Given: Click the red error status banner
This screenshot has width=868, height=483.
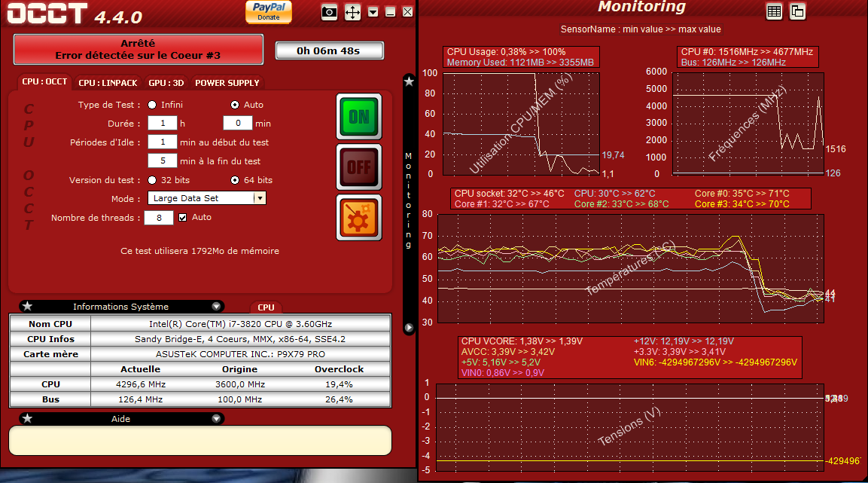Looking at the screenshot, I should pyautogui.click(x=138, y=49).
